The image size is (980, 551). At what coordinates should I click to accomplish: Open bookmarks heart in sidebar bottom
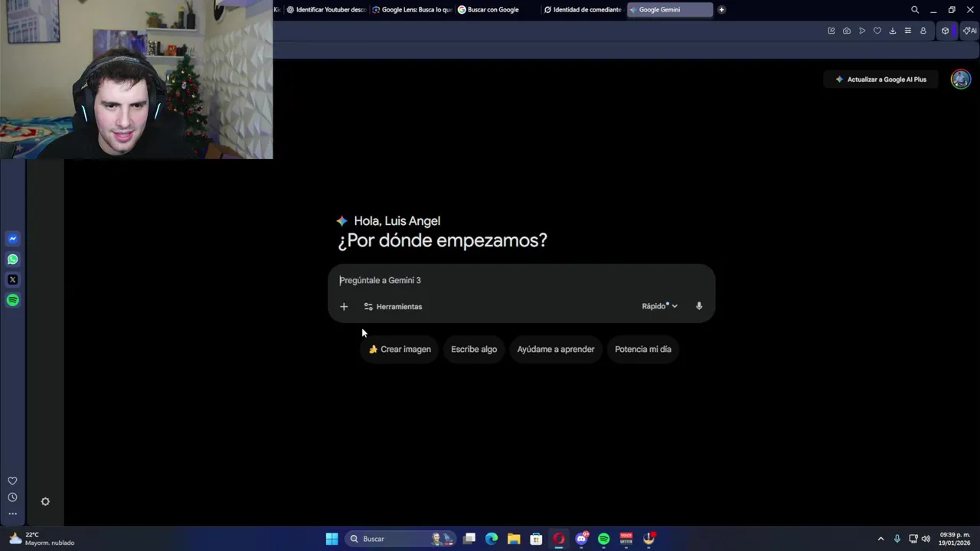pyautogui.click(x=12, y=481)
